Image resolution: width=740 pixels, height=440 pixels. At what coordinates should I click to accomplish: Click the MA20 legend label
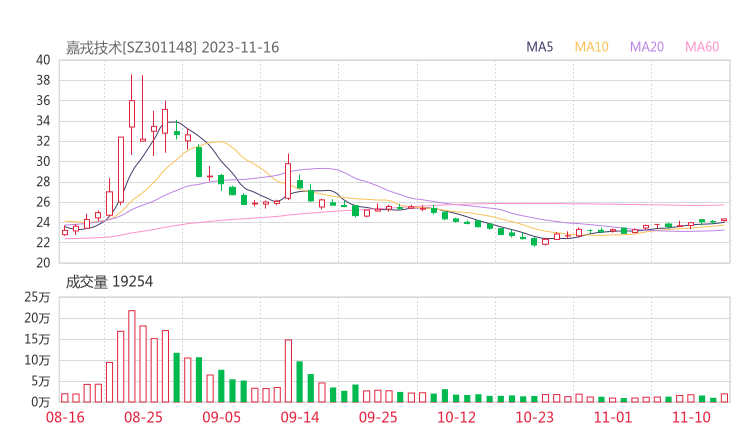(x=647, y=47)
